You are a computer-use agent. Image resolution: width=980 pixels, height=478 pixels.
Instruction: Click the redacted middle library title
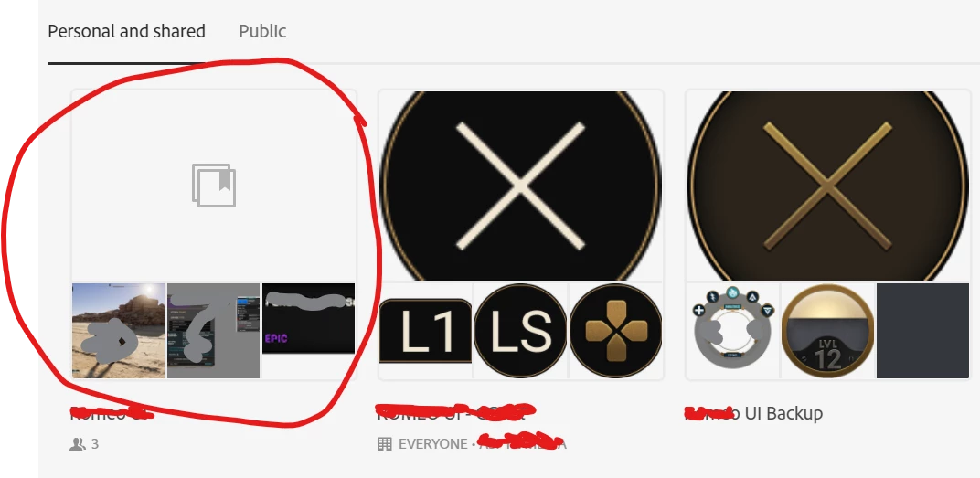pyautogui.click(x=454, y=412)
